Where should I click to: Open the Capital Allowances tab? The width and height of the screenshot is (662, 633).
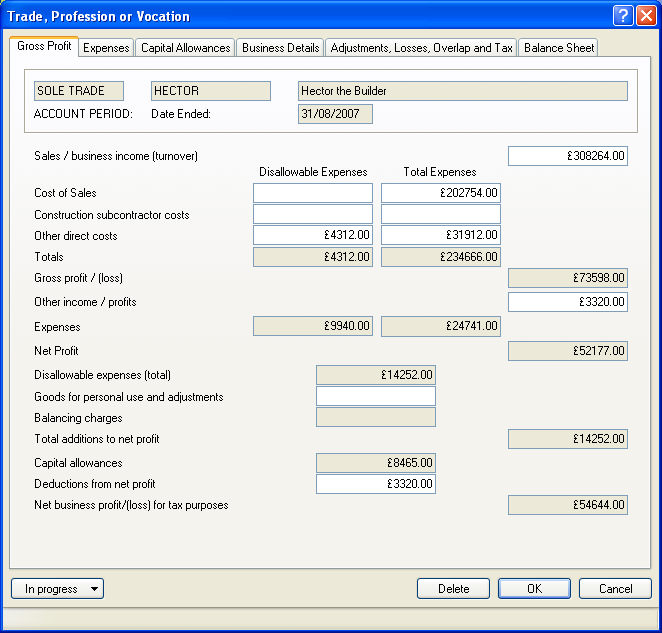tap(186, 48)
